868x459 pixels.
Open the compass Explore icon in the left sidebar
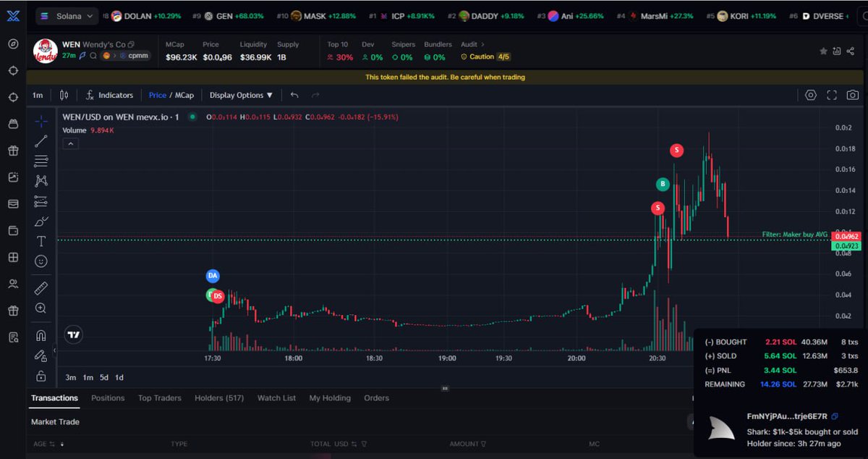click(x=13, y=43)
